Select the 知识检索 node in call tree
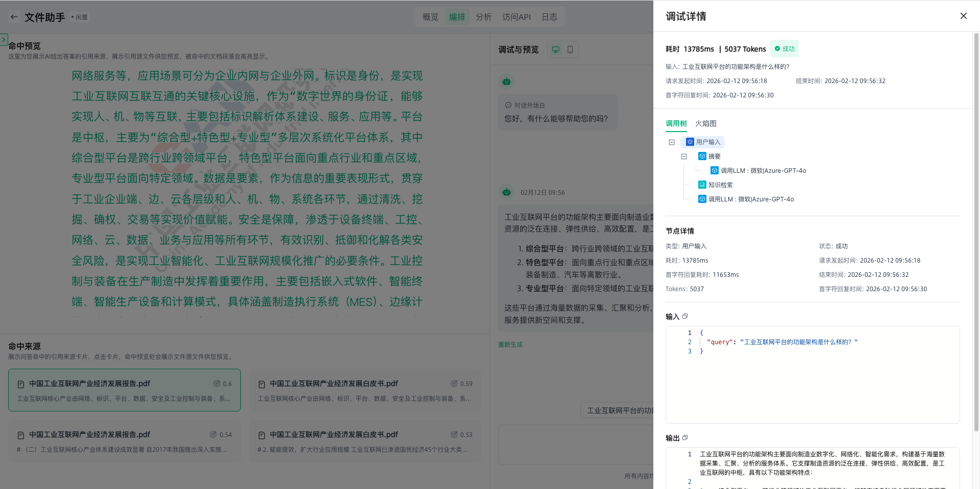The height and width of the screenshot is (489, 980). (720, 185)
